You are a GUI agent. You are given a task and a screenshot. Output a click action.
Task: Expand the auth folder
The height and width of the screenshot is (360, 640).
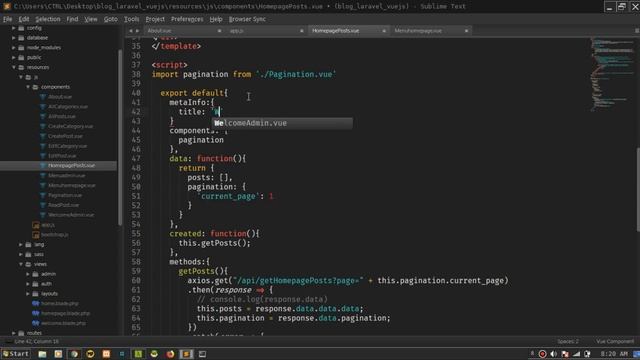(x=28, y=284)
